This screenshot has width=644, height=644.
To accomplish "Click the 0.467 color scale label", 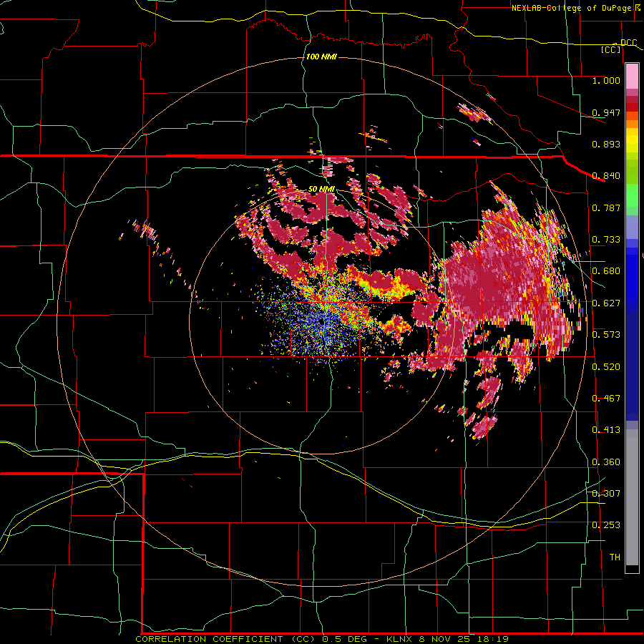I will 606,399.
